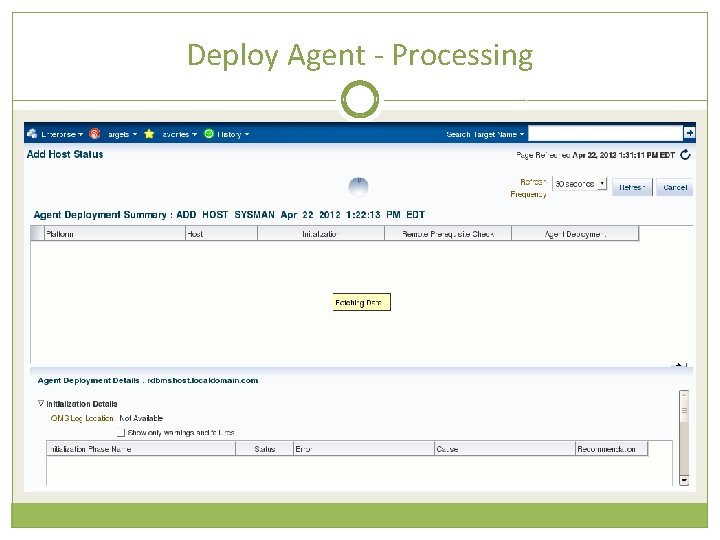This screenshot has width=720, height=540.
Task: Click the green History clock icon
Action: [x=209, y=134]
